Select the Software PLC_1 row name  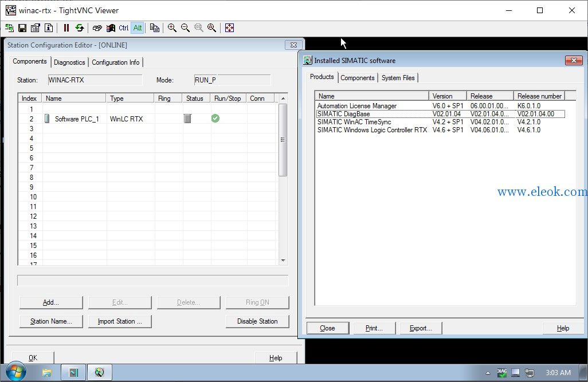77,119
